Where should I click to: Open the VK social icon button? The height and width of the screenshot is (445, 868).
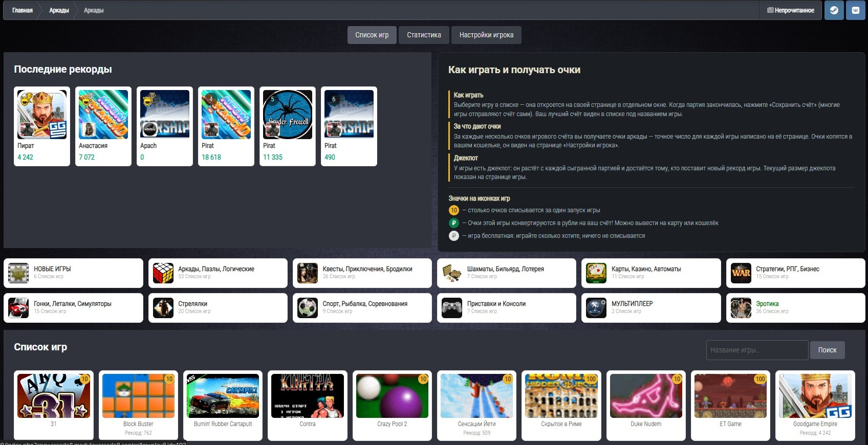856,10
